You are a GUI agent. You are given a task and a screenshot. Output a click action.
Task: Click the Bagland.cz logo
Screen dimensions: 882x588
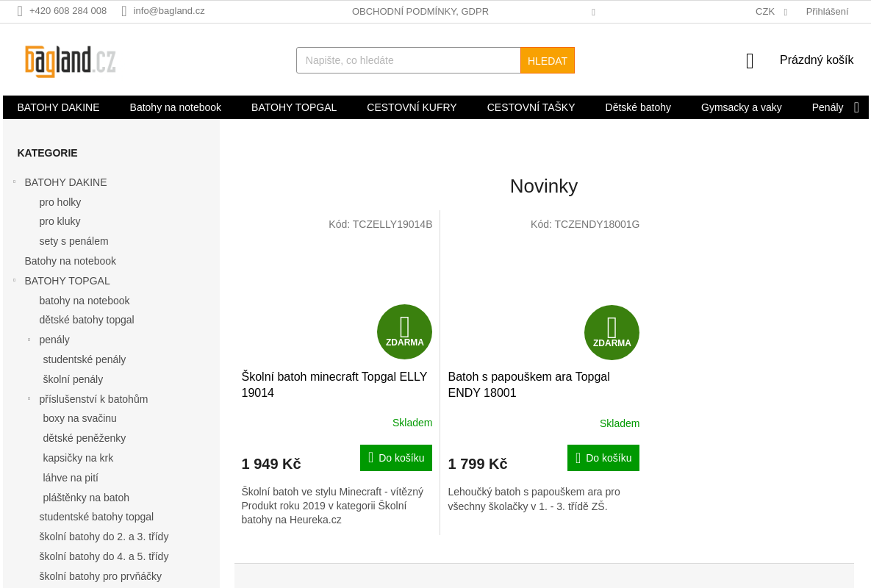tap(71, 61)
